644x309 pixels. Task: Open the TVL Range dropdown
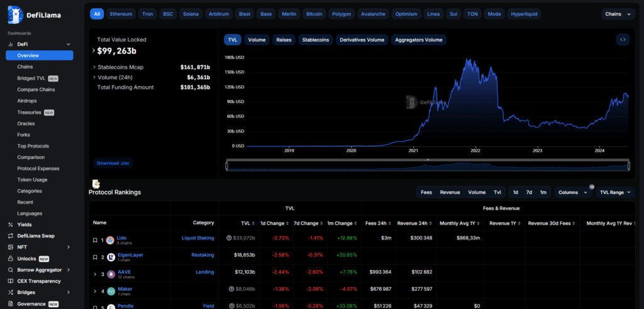(x=615, y=192)
